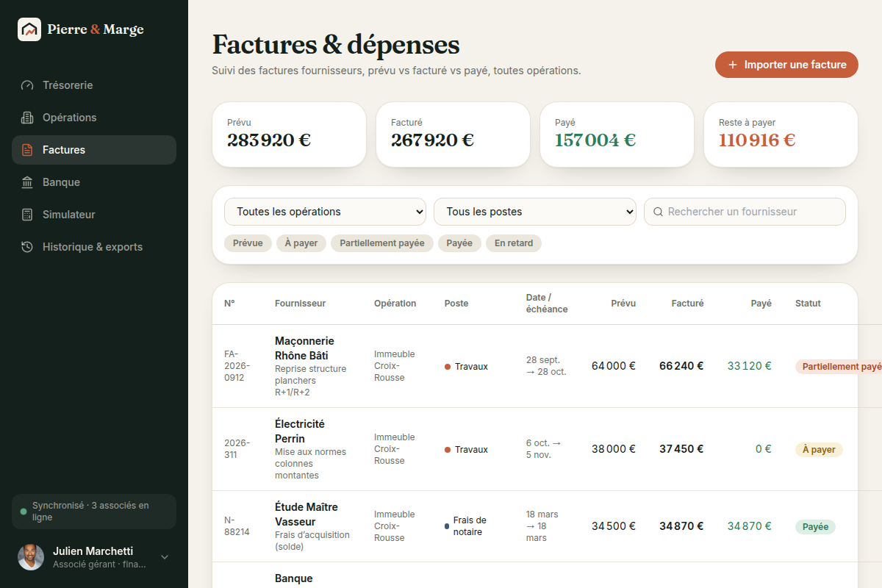Click the Payée status badge
This screenshot has width=882, height=588.
pos(815,527)
